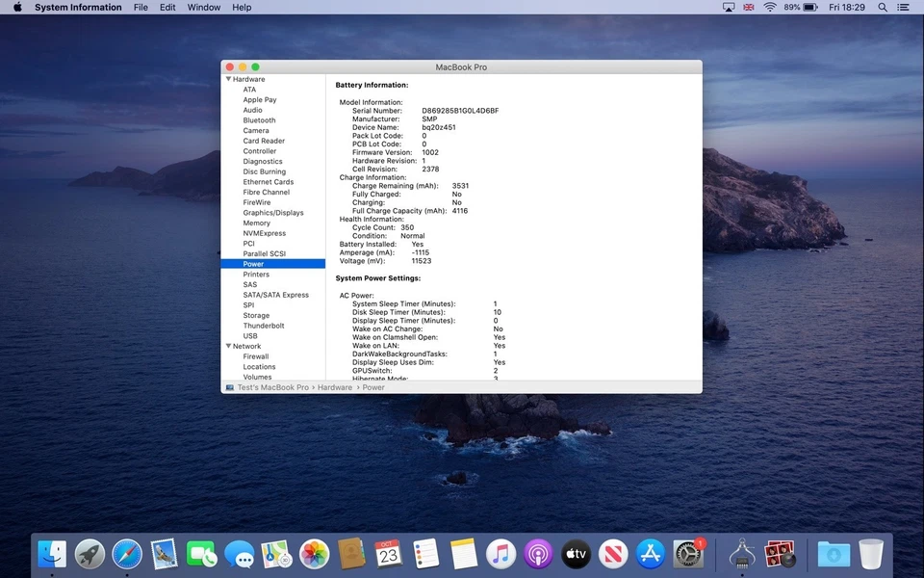Open the Window menu
Viewport: 924px width, 578px height.
pyautogui.click(x=204, y=7)
